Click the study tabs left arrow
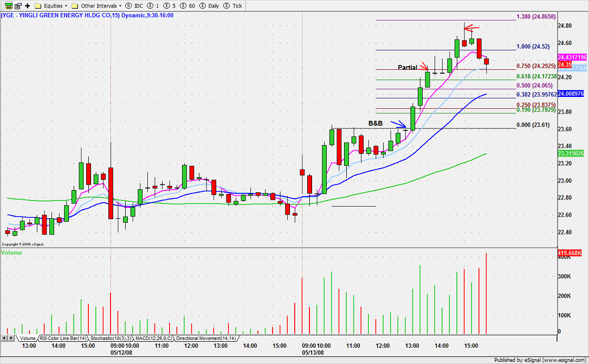 [x=4, y=338]
